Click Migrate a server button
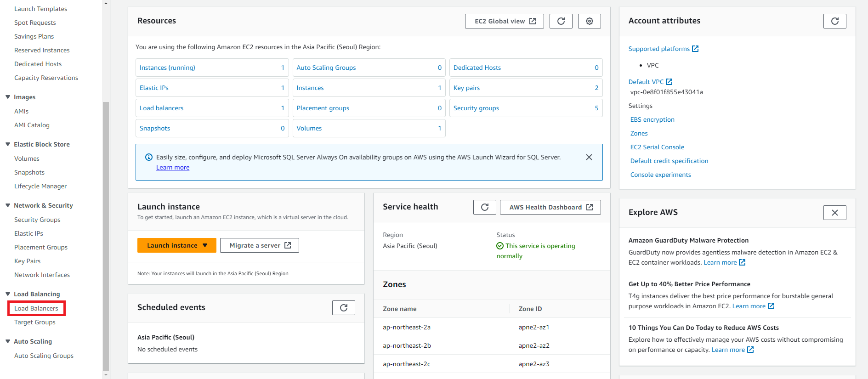Image resolution: width=868 pixels, height=379 pixels. (x=260, y=245)
